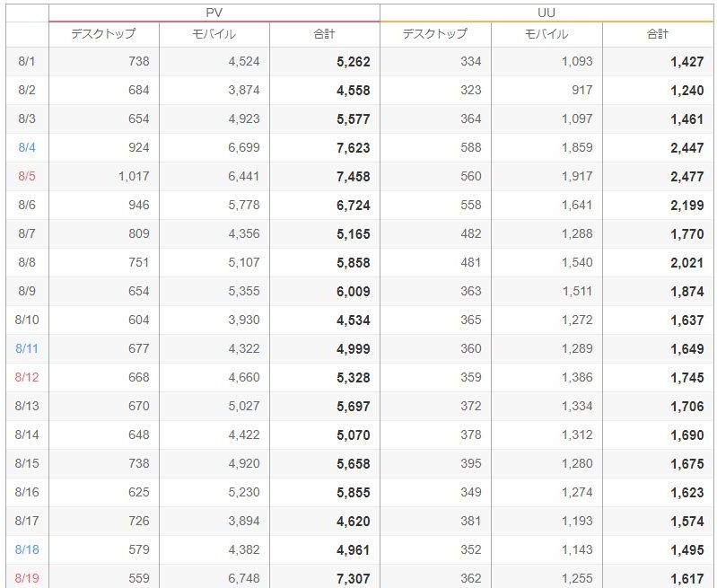The height and width of the screenshot is (588, 717).
Task: Select the 合計 column header under PV
Action: (x=324, y=34)
